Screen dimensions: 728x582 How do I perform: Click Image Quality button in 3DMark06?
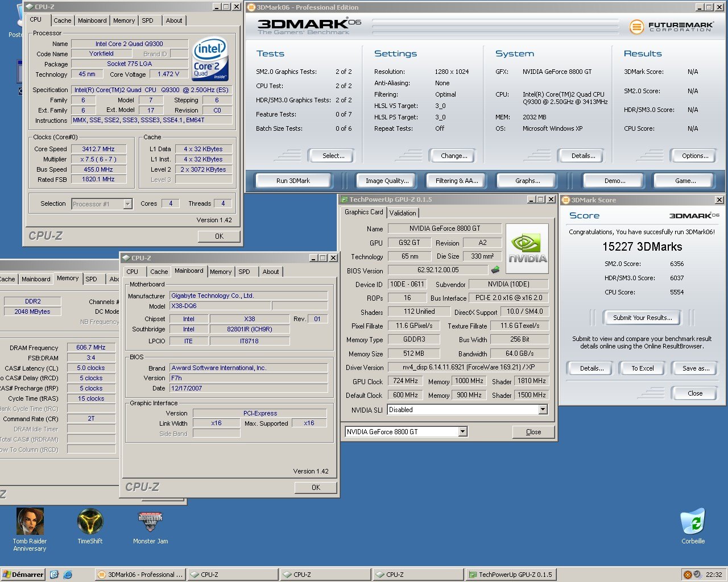(x=387, y=181)
